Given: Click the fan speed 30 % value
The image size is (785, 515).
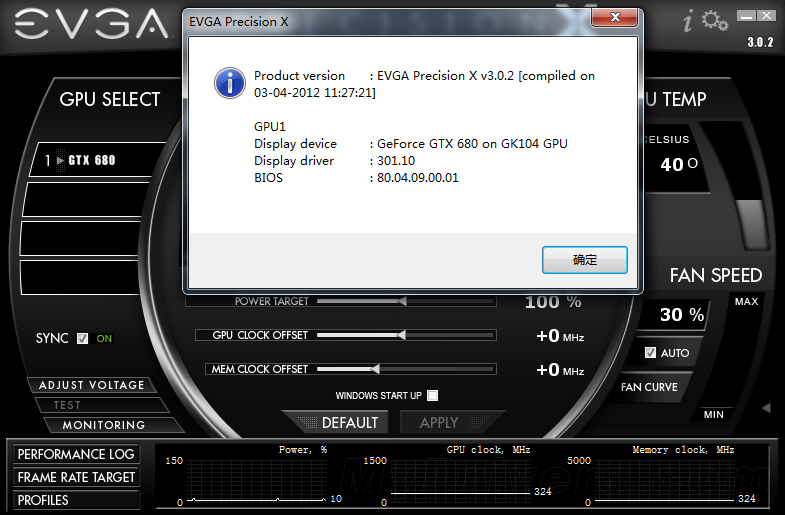Looking at the screenshot, I should pyautogui.click(x=682, y=315).
